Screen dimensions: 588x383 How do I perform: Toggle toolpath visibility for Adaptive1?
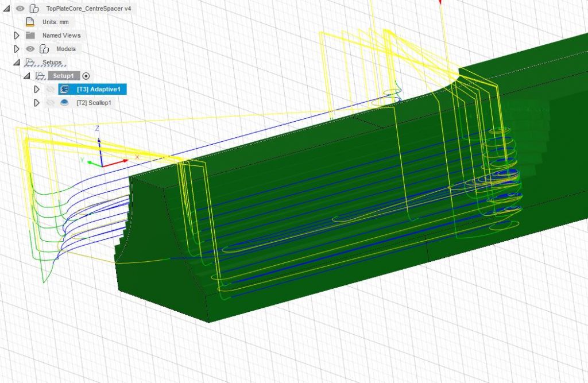click(x=51, y=89)
